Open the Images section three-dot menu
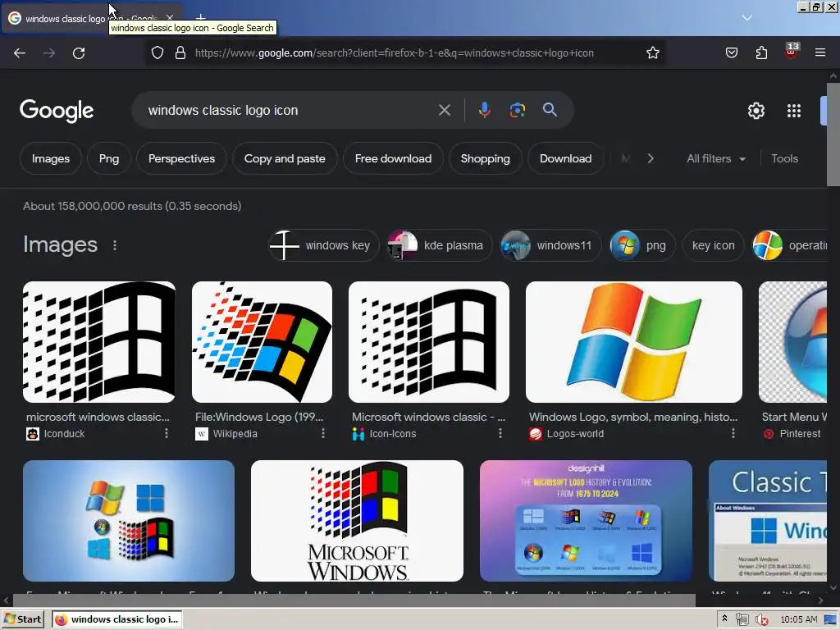The width and height of the screenshot is (840, 630). 115,245
